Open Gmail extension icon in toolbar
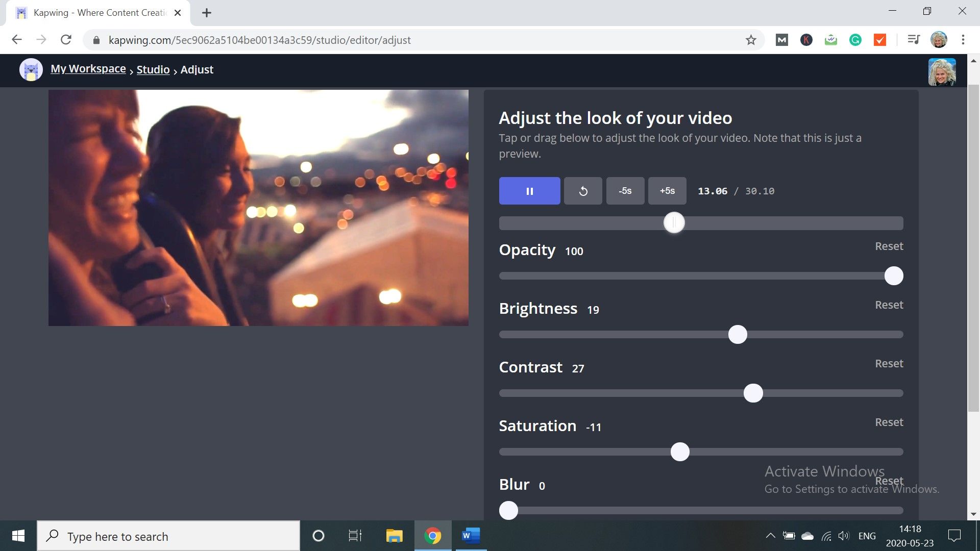 [x=781, y=40]
